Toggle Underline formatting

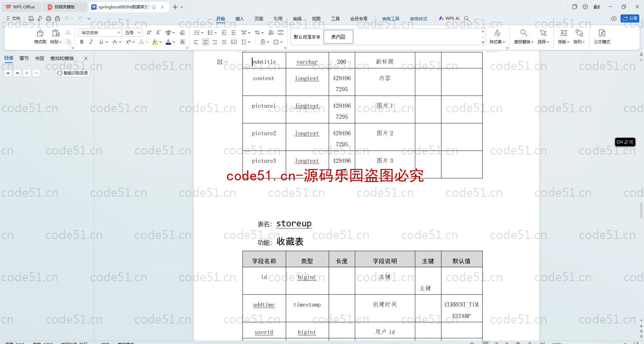tap(101, 42)
